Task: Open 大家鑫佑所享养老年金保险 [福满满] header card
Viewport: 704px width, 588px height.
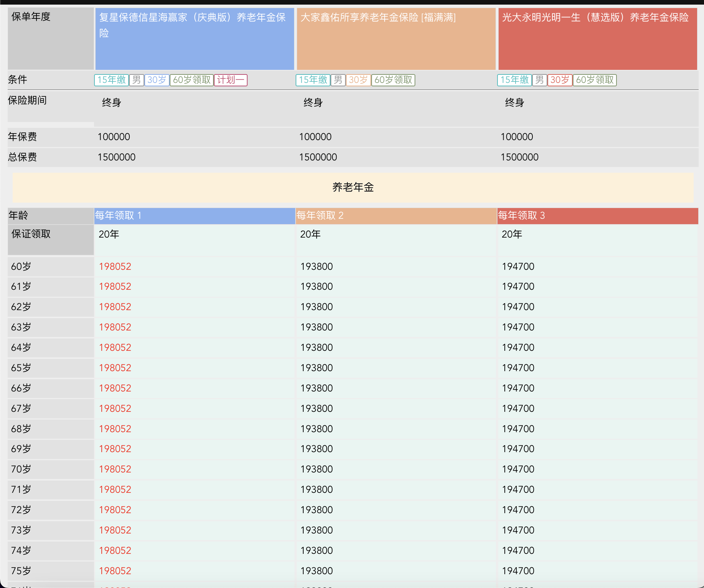Action: pos(396,39)
